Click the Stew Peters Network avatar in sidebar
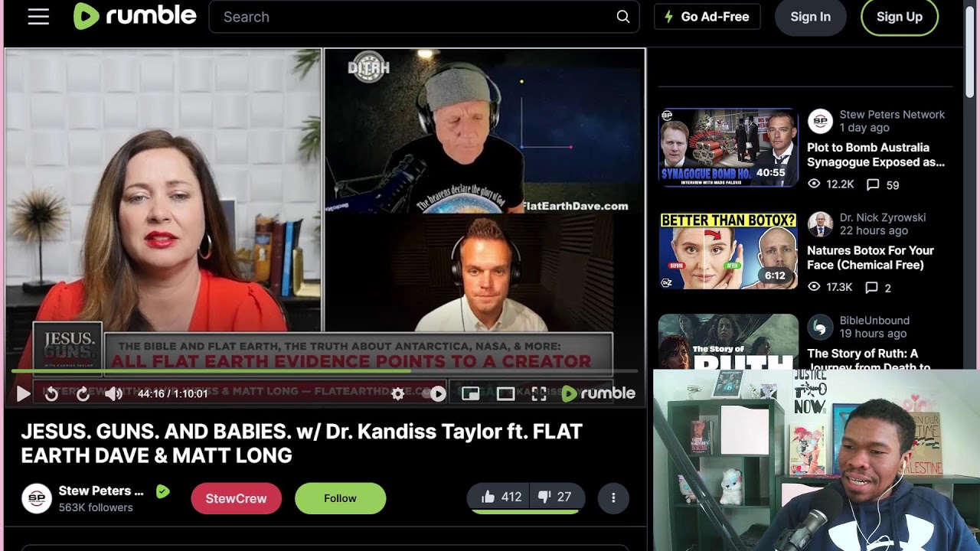This screenshot has height=551, width=980. tap(820, 122)
